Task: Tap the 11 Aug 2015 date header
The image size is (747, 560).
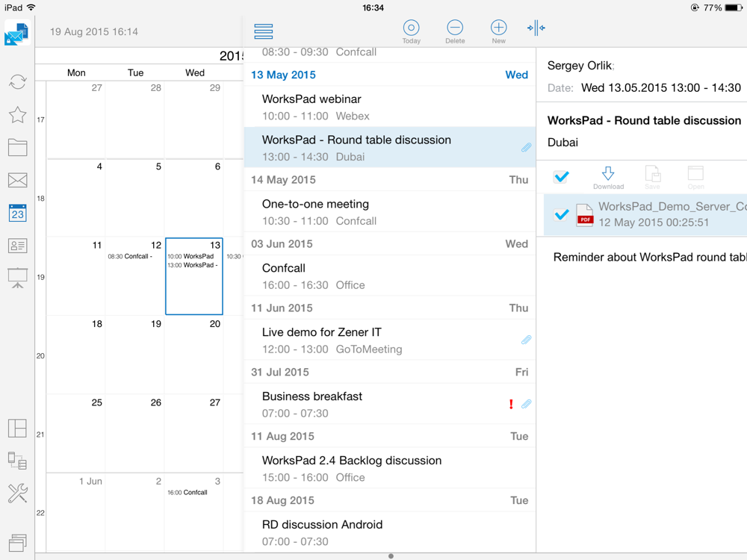Action: [x=390, y=436]
